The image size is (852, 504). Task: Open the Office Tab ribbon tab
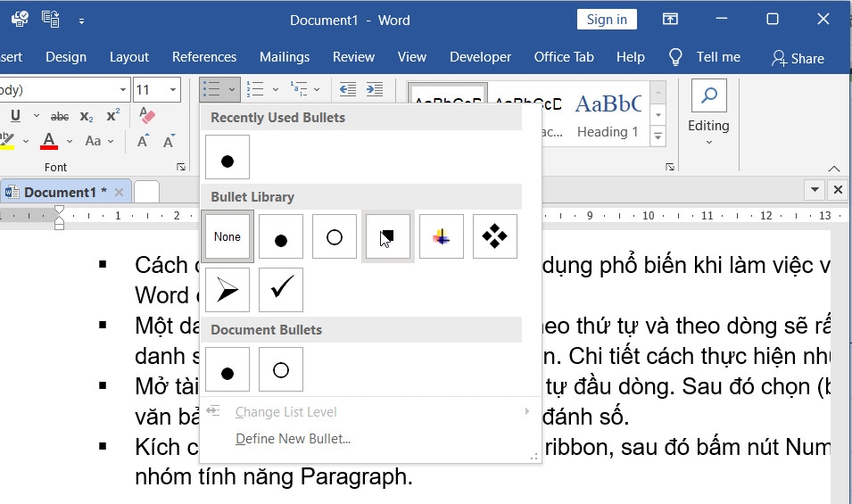564,57
